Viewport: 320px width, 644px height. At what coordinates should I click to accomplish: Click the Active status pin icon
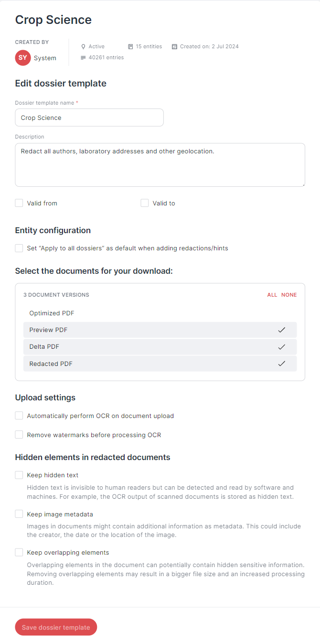click(x=83, y=47)
